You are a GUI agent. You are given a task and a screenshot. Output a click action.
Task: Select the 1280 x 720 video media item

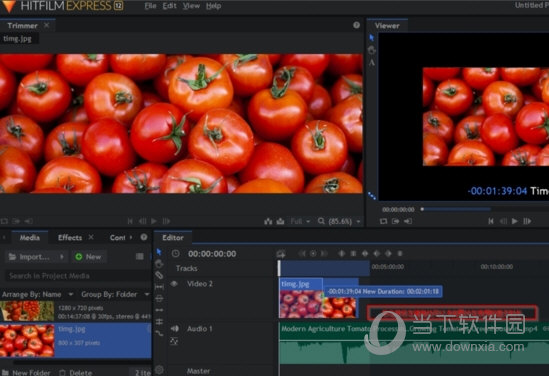coord(76,312)
